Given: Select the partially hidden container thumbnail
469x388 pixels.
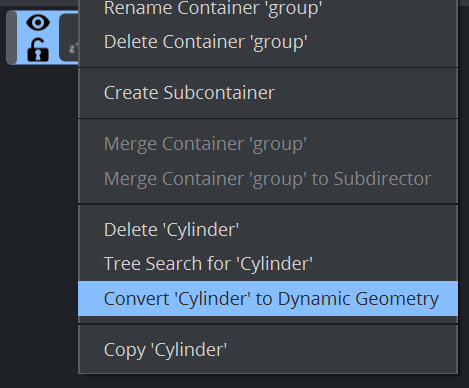Looking at the screenshot, I should [69, 37].
